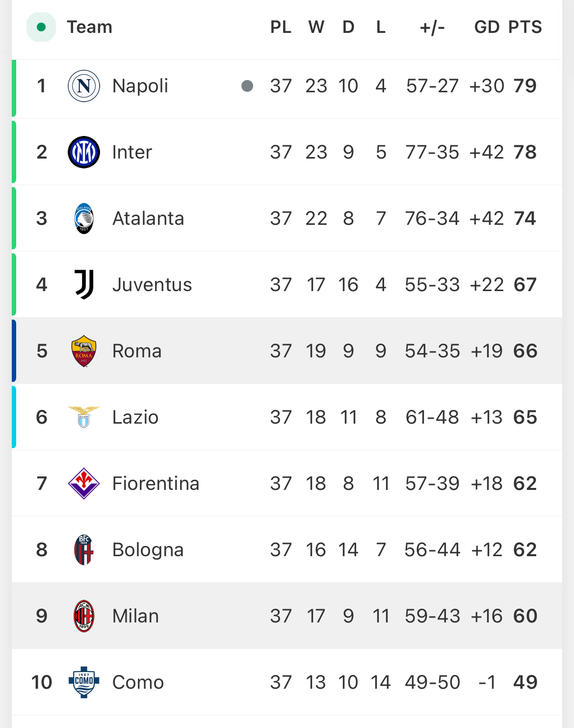Click the PL column header
Image resolution: width=574 pixels, height=728 pixels.
[x=281, y=27]
